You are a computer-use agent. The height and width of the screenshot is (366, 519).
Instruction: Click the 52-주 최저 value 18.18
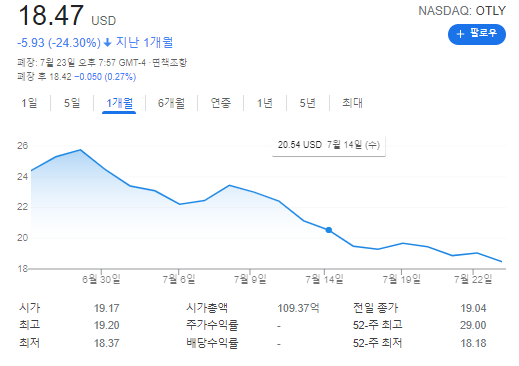473,343
